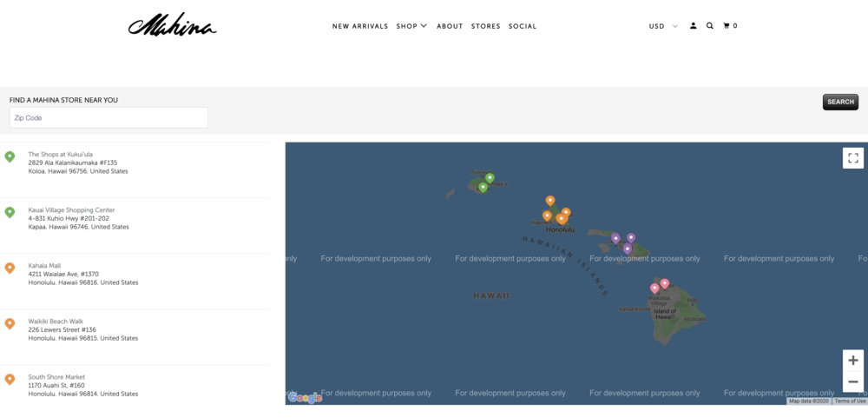The width and height of the screenshot is (868, 418).
Task: Click the Honolulu label on the map
Action: coord(560,229)
